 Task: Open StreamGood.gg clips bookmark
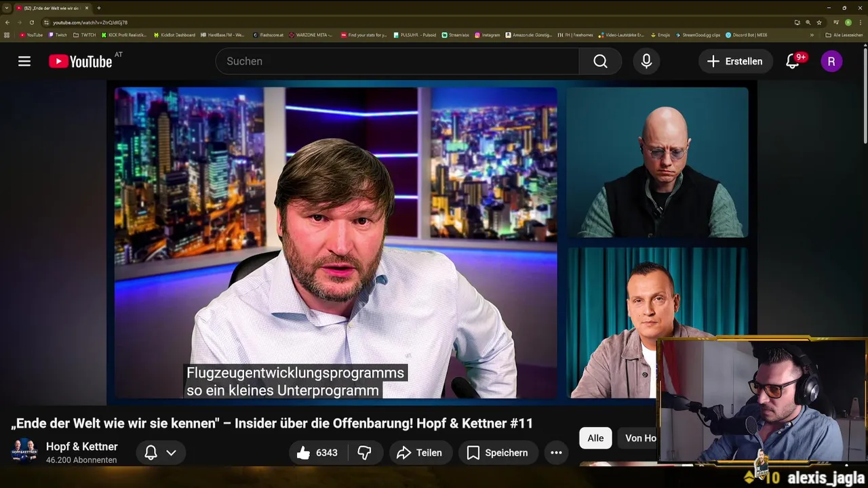coord(698,35)
